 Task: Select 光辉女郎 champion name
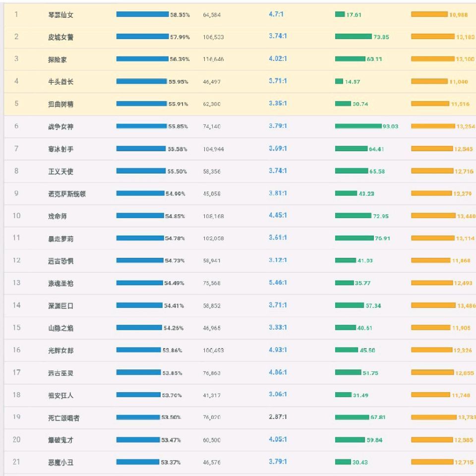point(60,351)
